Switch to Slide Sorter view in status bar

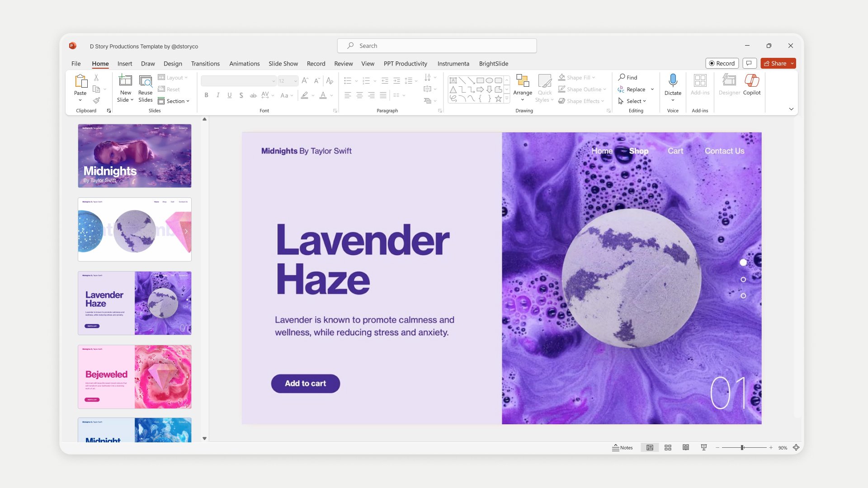click(668, 447)
